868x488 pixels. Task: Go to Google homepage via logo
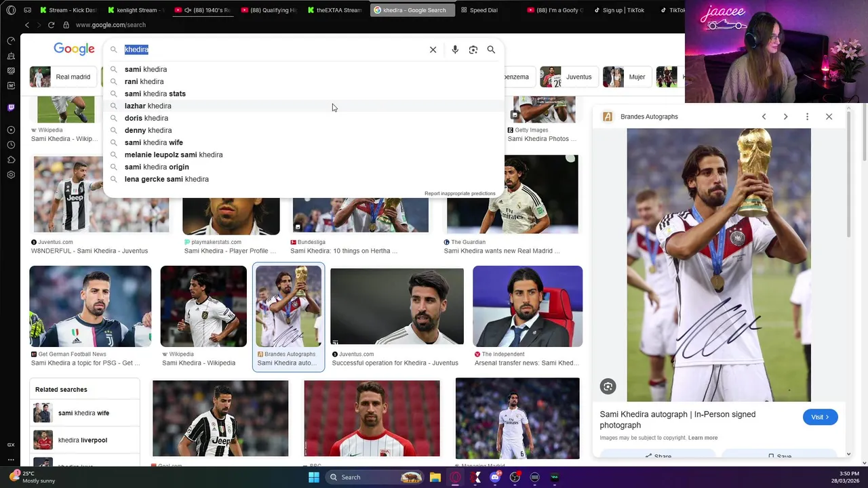coord(74,49)
